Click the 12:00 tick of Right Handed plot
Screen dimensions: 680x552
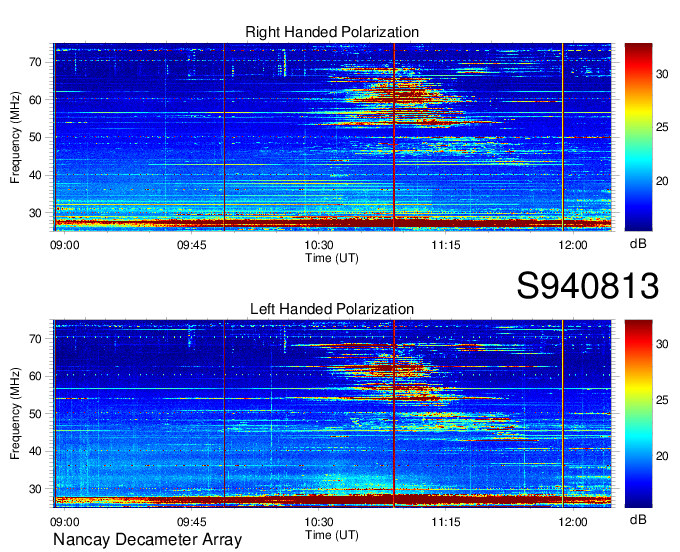[x=573, y=245]
